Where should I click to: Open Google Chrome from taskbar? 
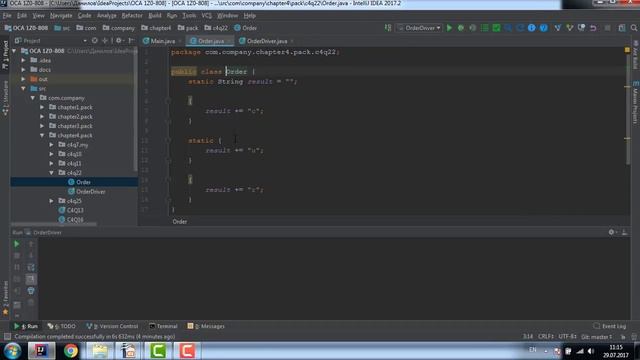(71, 351)
